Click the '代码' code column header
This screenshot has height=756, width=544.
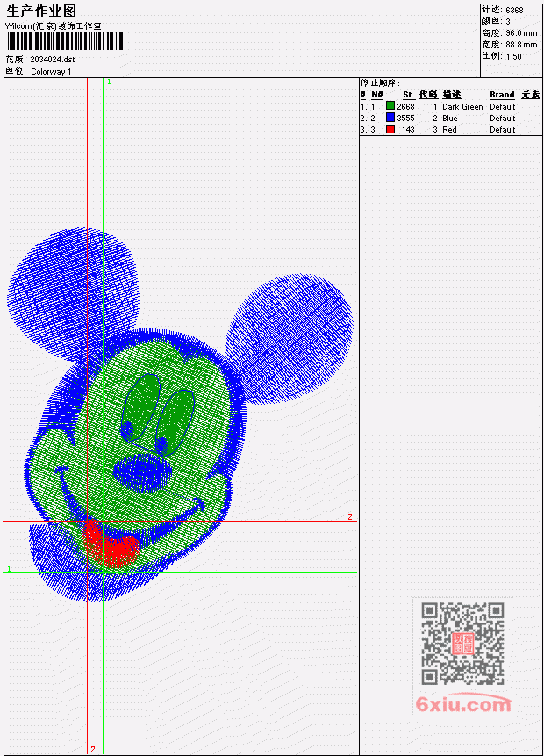(x=428, y=95)
